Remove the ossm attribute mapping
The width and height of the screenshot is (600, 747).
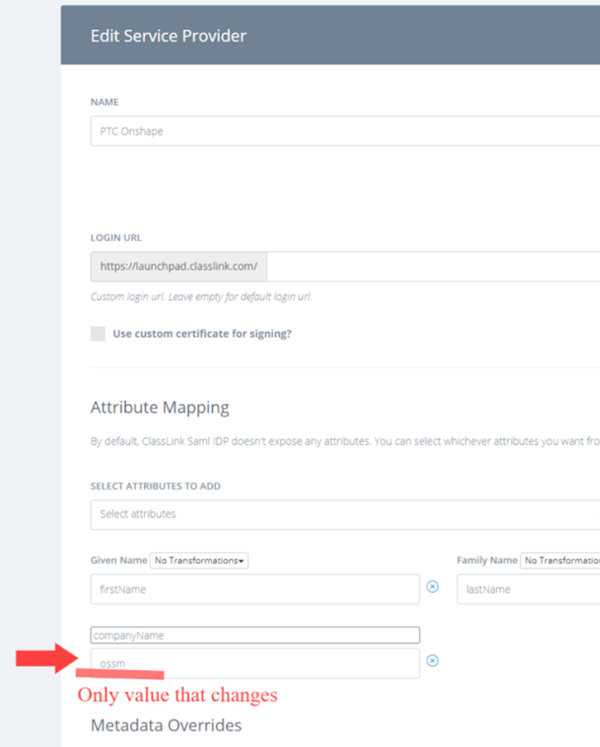[432, 661]
